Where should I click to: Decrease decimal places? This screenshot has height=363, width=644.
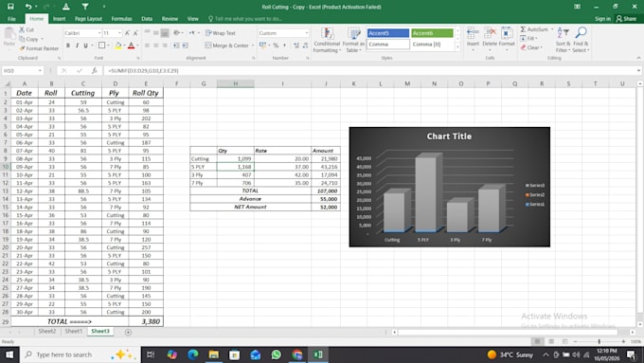point(305,45)
